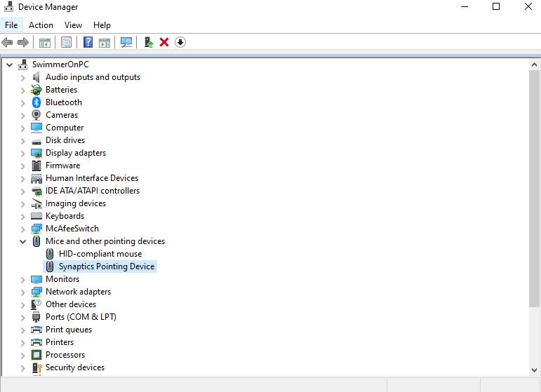Toggle the action pane toolbar icon
Image resolution: width=541 pixels, height=392 pixels.
(x=105, y=43)
